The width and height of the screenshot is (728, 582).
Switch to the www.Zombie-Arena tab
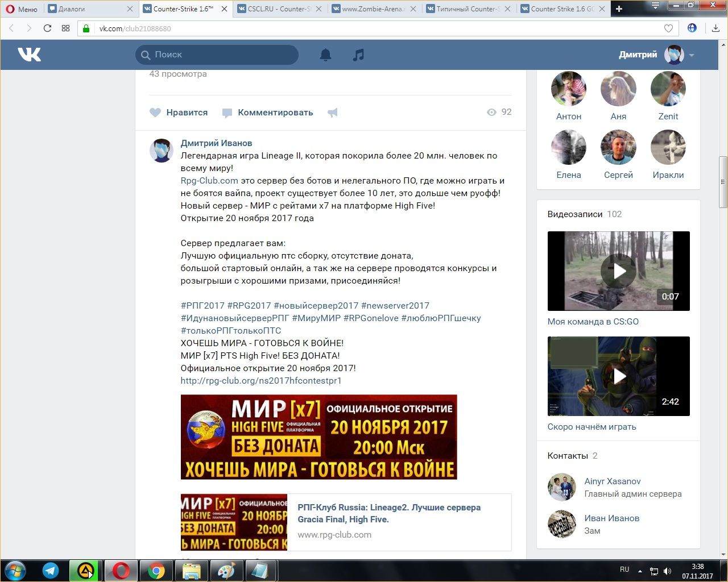coord(373,9)
